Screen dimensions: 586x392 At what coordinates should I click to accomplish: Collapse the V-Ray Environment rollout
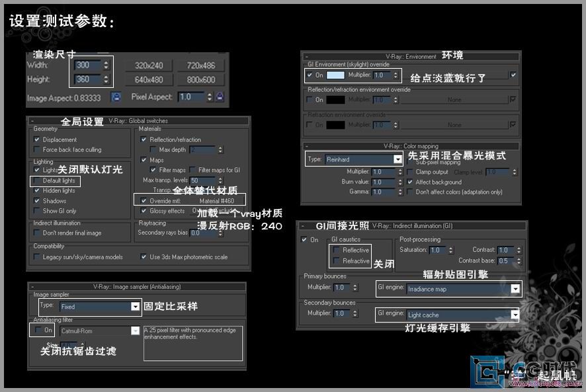(x=306, y=57)
